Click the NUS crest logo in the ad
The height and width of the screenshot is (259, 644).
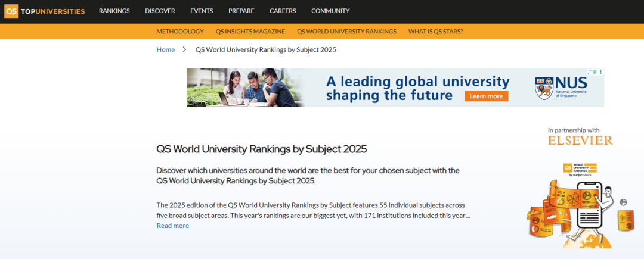point(544,87)
